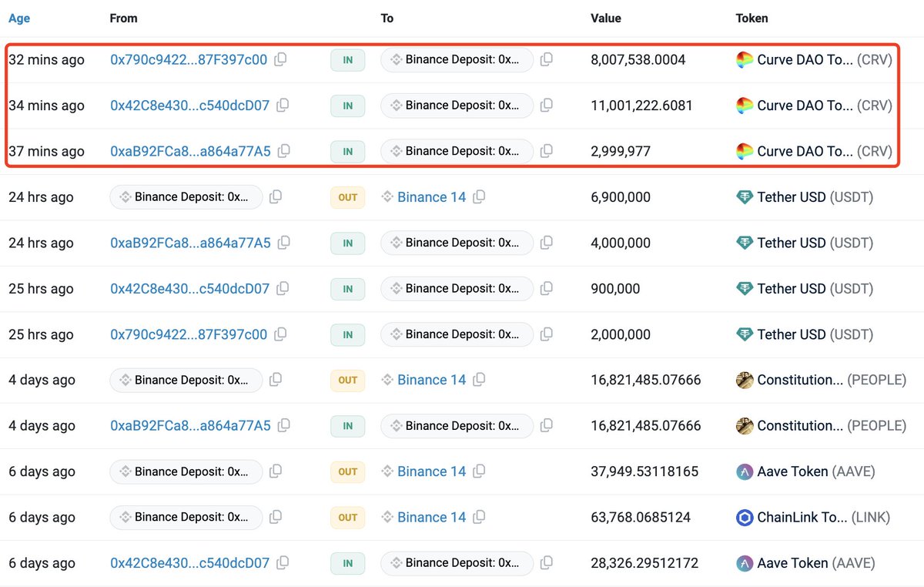Open 0x42C8e430 address in 11,001,222.6081 CRV row

(x=189, y=106)
